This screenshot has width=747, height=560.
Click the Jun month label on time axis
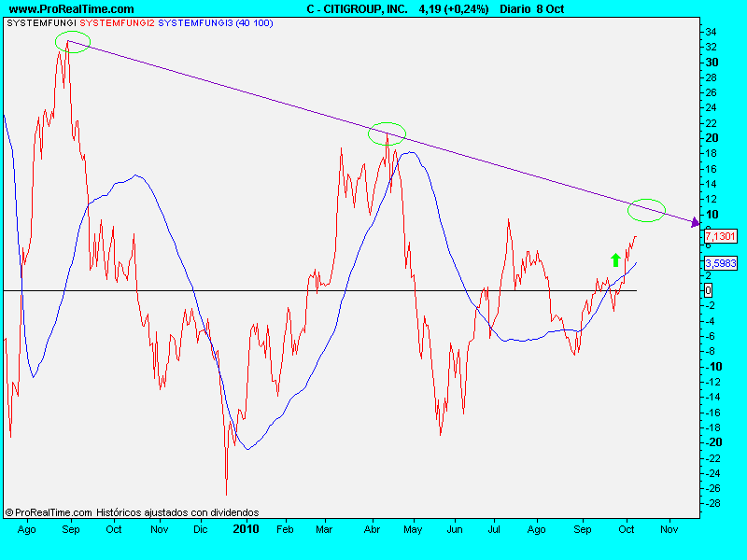pyautogui.click(x=455, y=529)
